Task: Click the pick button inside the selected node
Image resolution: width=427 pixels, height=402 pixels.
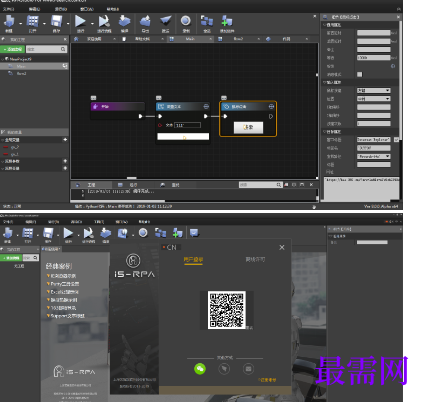Action: [x=248, y=127]
